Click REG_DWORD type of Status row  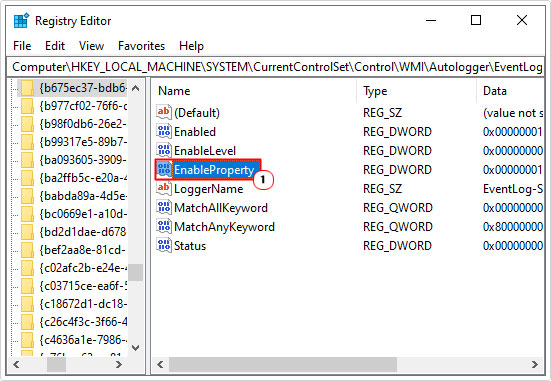(397, 246)
